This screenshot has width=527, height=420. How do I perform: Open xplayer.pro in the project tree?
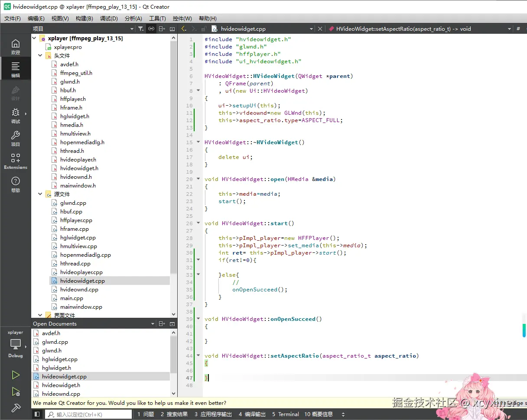pos(68,47)
